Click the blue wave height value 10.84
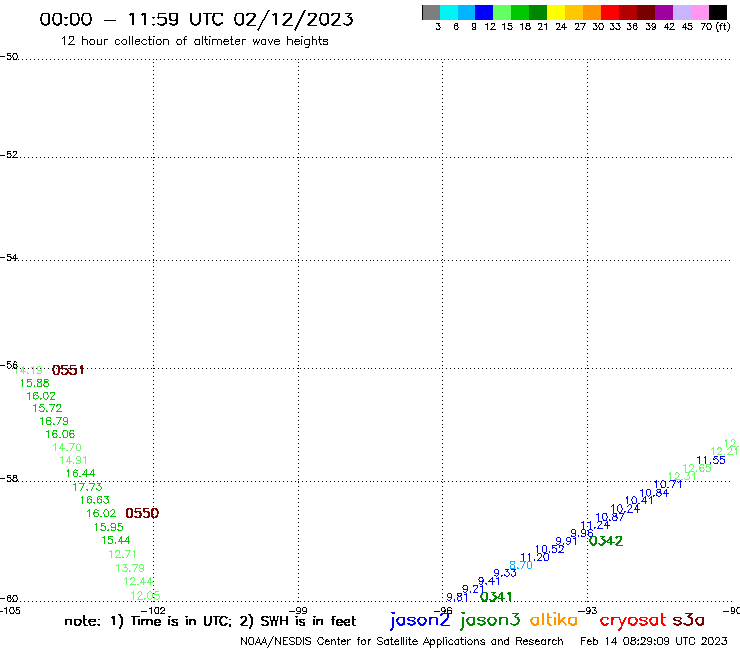This screenshot has width=740, height=650. click(x=654, y=493)
